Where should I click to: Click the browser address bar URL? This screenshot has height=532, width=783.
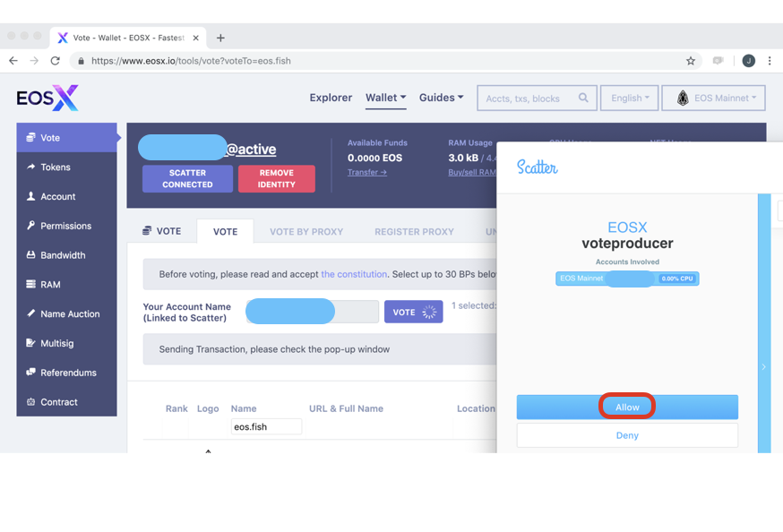pyautogui.click(x=191, y=61)
